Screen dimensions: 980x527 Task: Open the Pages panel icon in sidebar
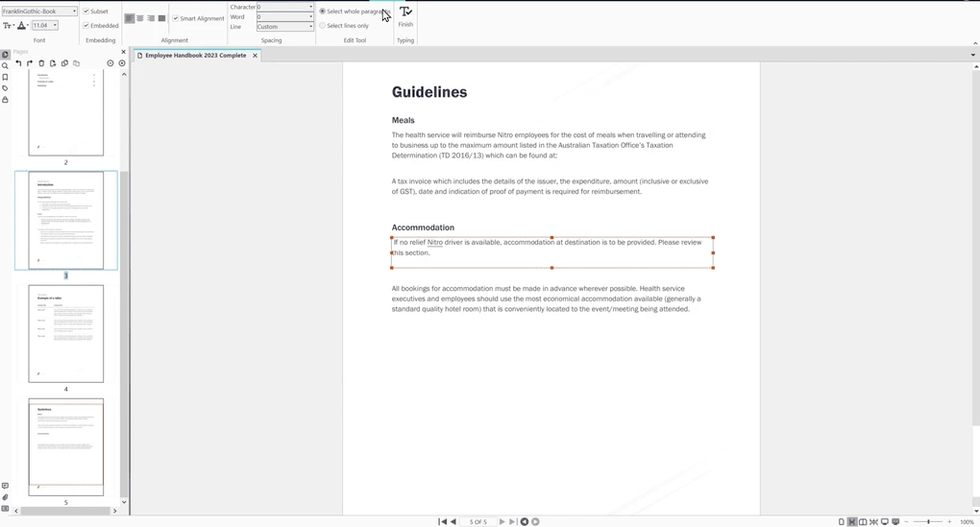(5, 55)
